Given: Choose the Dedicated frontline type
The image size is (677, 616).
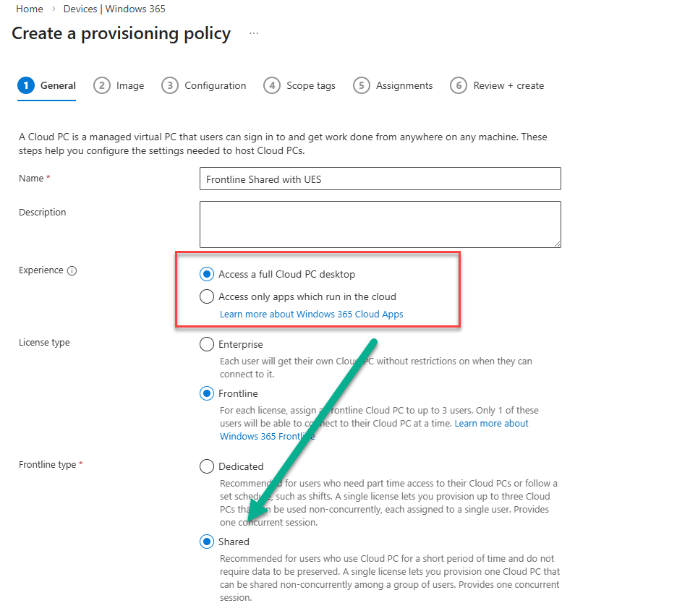Looking at the screenshot, I should [207, 466].
